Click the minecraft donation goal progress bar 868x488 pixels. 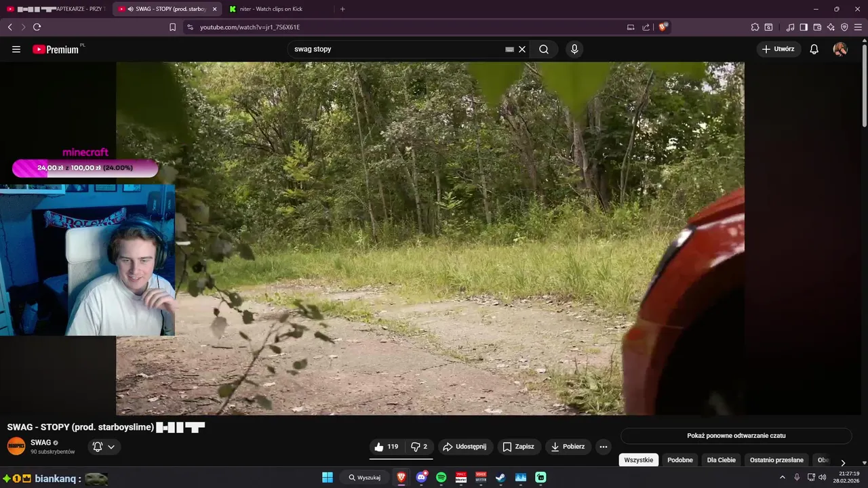pyautogui.click(x=85, y=168)
